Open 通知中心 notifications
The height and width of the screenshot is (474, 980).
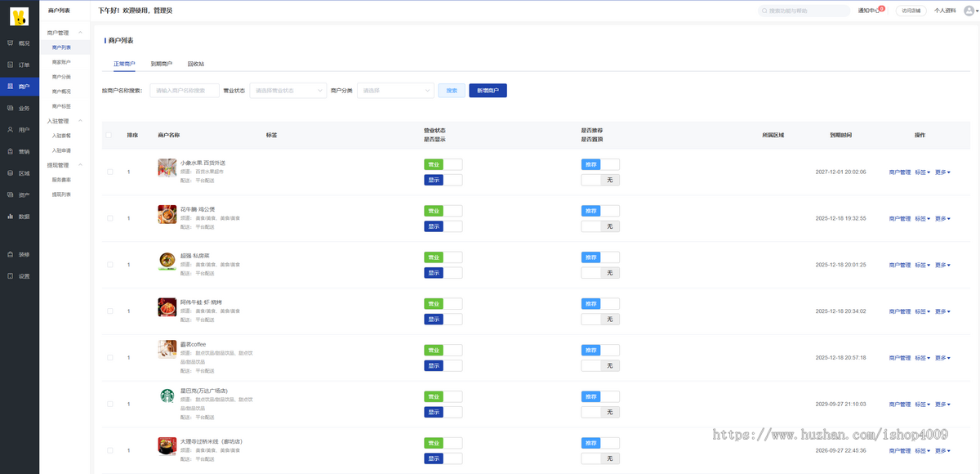[869, 11]
